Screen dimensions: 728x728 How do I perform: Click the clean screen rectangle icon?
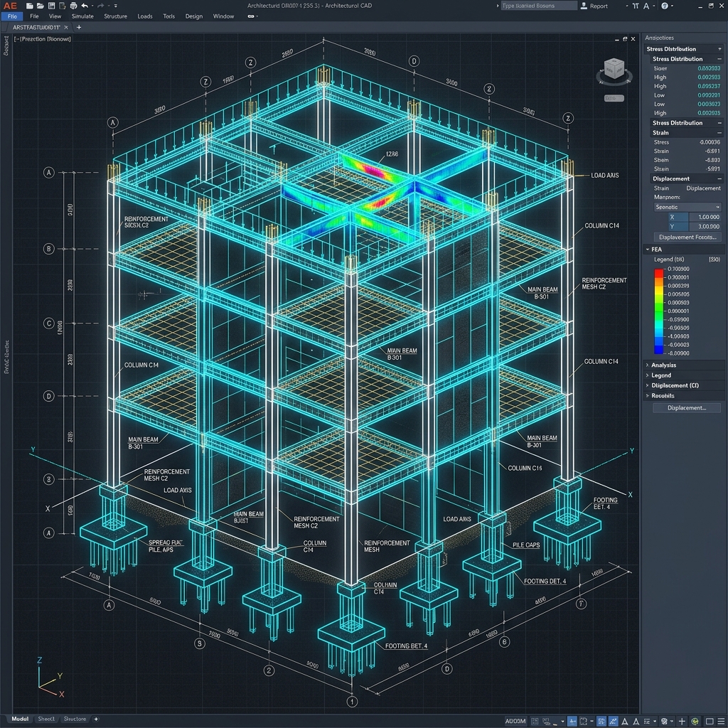click(710, 721)
